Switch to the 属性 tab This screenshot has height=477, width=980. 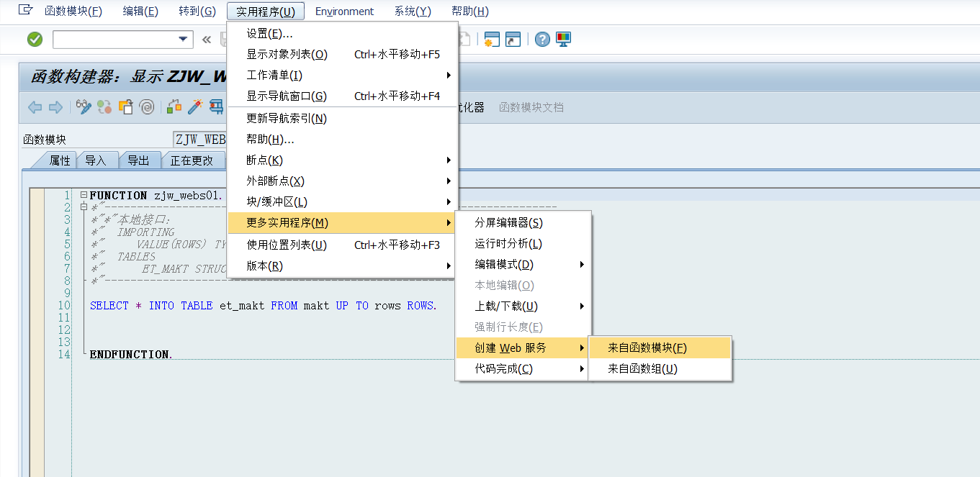(x=60, y=160)
